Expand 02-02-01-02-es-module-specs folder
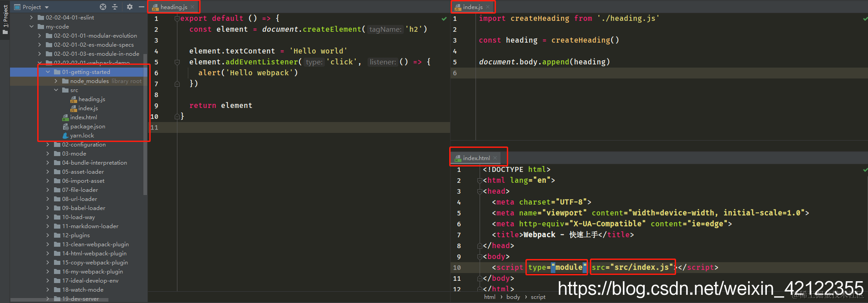868x303 pixels. tap(39, 44)
